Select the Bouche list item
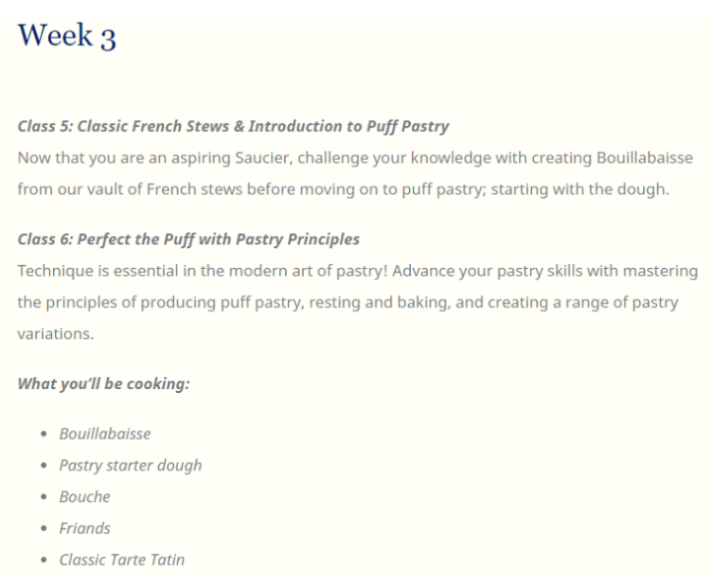This screenshot has height=588, width=713. [x=85, y=497]
